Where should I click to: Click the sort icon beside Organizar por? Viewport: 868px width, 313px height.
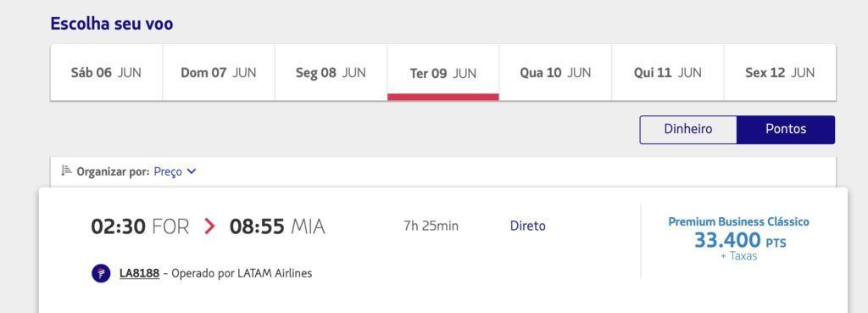coord(66,170)
